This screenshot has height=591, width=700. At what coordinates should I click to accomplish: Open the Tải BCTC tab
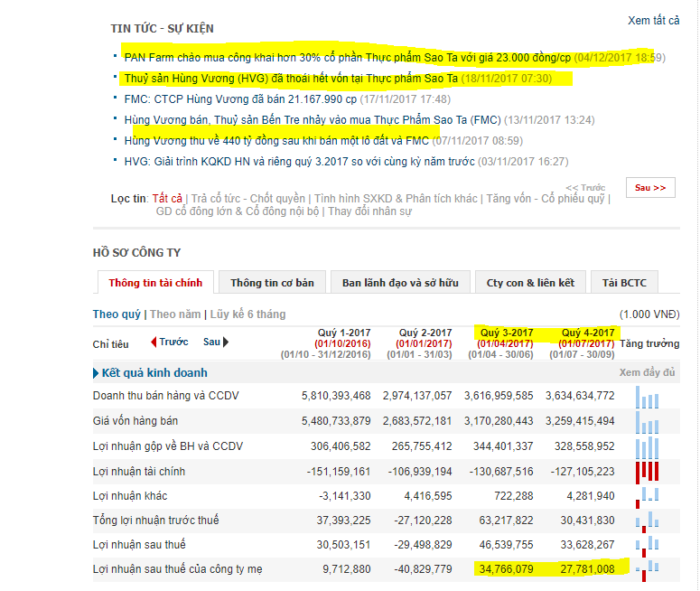[624, 283]
